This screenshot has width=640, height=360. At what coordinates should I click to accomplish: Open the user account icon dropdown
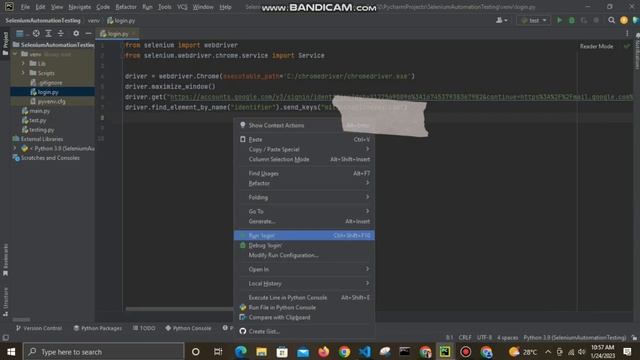[501, 20]
